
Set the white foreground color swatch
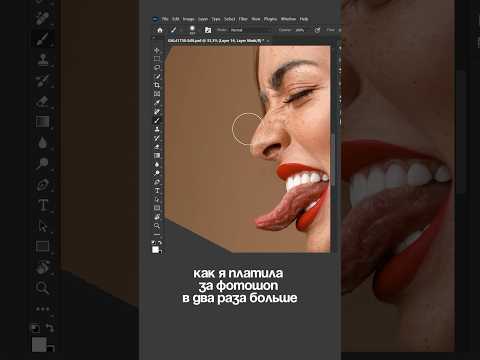[x=155, y=249]
